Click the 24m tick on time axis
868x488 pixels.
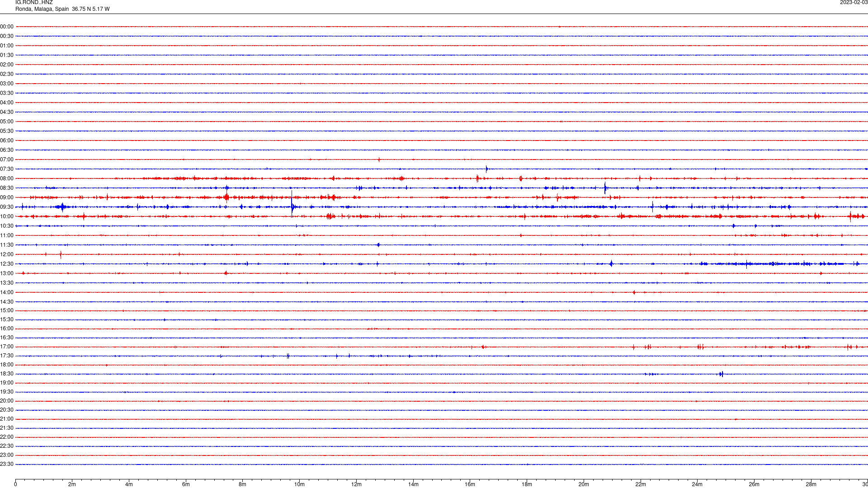tap(697, 484)
